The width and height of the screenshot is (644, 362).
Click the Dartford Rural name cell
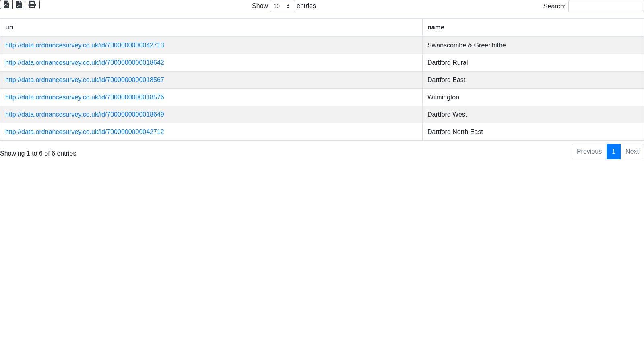447,63
